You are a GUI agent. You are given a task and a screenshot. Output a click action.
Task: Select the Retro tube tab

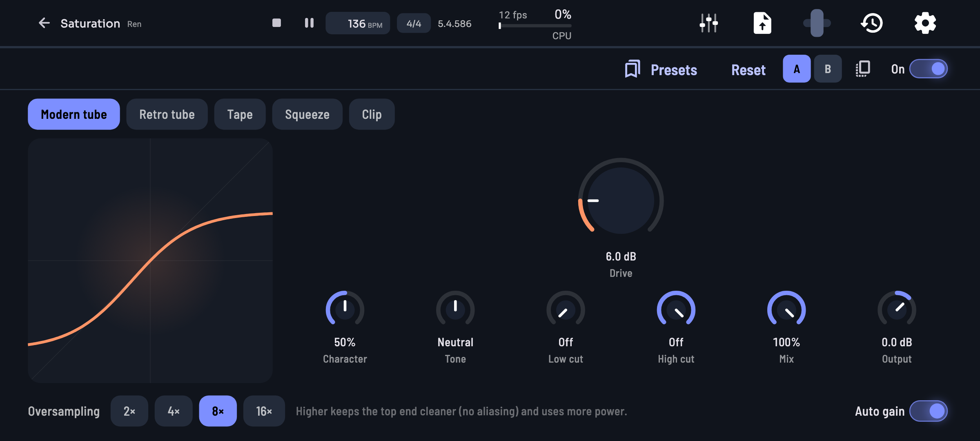pyautogui.click(x=167, y=114)
